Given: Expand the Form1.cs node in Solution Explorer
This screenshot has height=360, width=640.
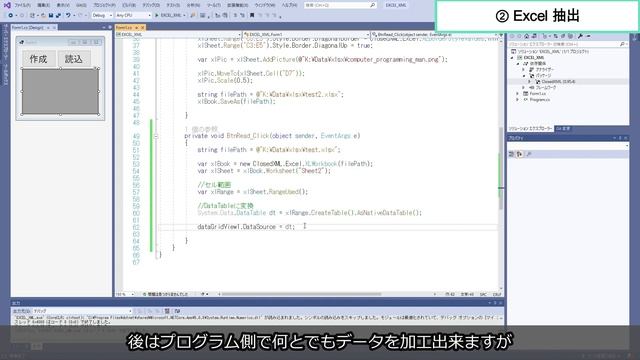Looking at the screenshot, I should coord(518,93).
